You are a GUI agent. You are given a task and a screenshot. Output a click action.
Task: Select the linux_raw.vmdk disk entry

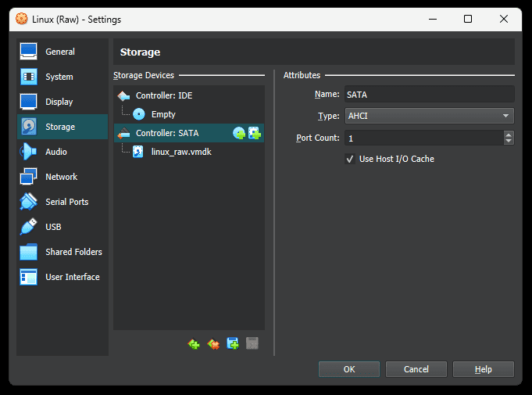click(180, 152)
